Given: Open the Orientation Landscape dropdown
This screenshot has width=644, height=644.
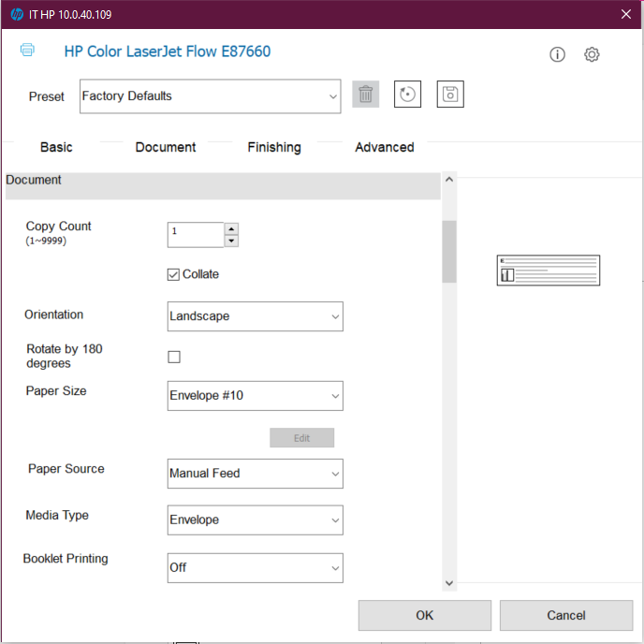Looking at the screenshot, I should pyautogui.click(x=255, y=316).
